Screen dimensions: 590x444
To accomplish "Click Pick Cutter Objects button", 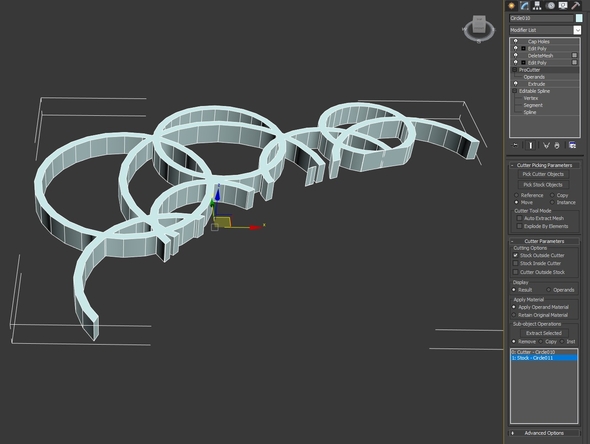I will point(543,174).
